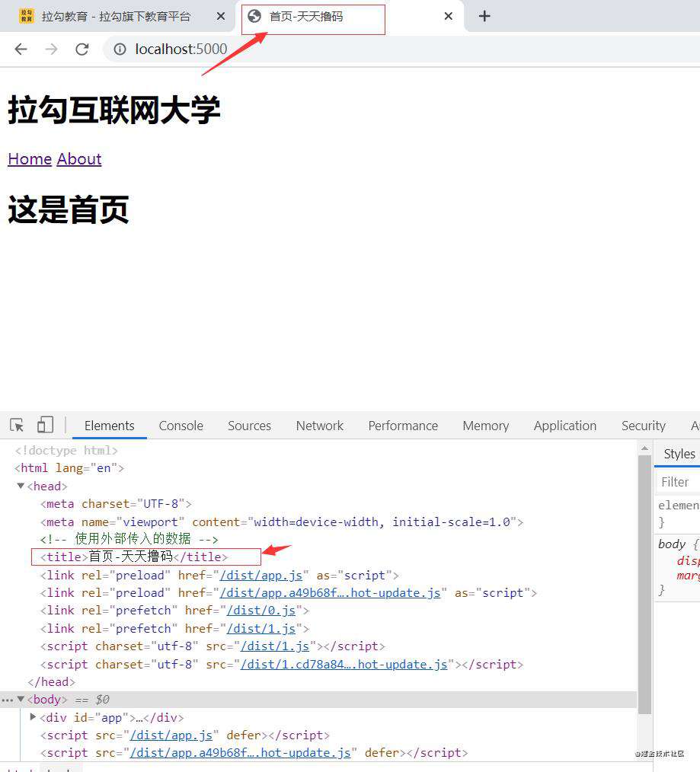
Task: Open the Elements panel tab
Action: point(110,426)
